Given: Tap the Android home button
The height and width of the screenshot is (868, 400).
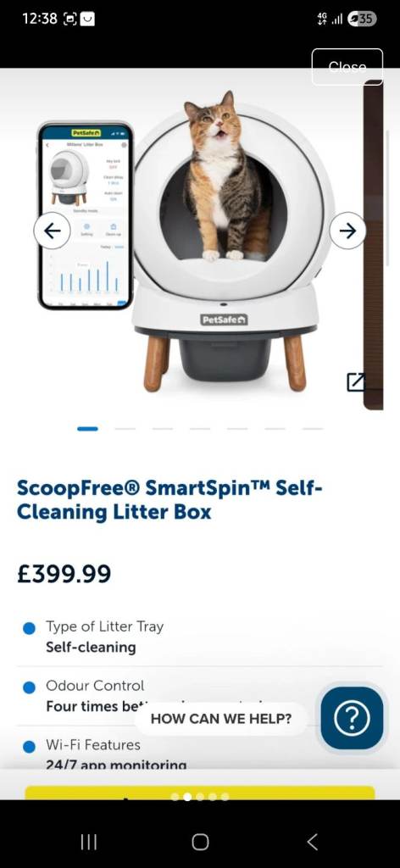Looking at the screenshot, I should [x=200, y=842].
